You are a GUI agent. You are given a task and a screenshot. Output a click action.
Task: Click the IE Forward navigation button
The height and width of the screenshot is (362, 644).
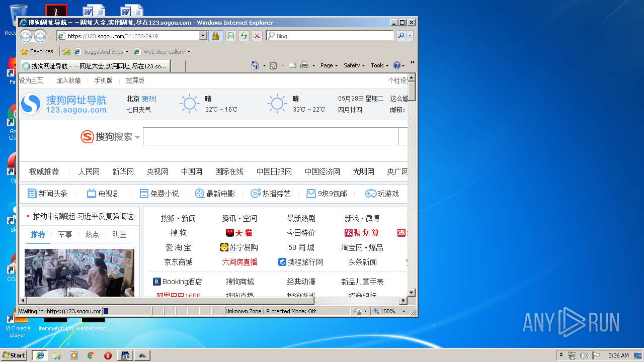coord(40,36)
